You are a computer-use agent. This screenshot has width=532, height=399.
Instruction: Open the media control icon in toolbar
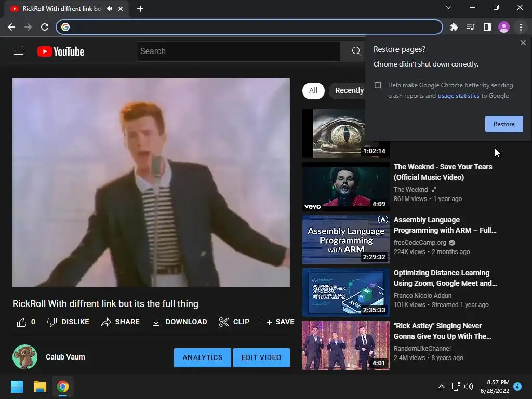tap(470, 27)
